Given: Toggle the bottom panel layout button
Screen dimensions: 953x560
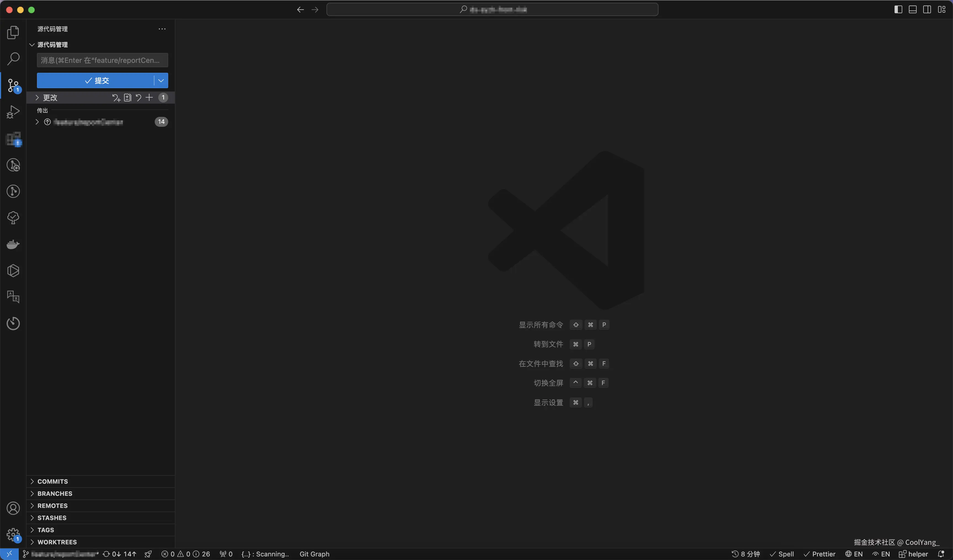Looking at the screenshot, I should click(912, 9).
